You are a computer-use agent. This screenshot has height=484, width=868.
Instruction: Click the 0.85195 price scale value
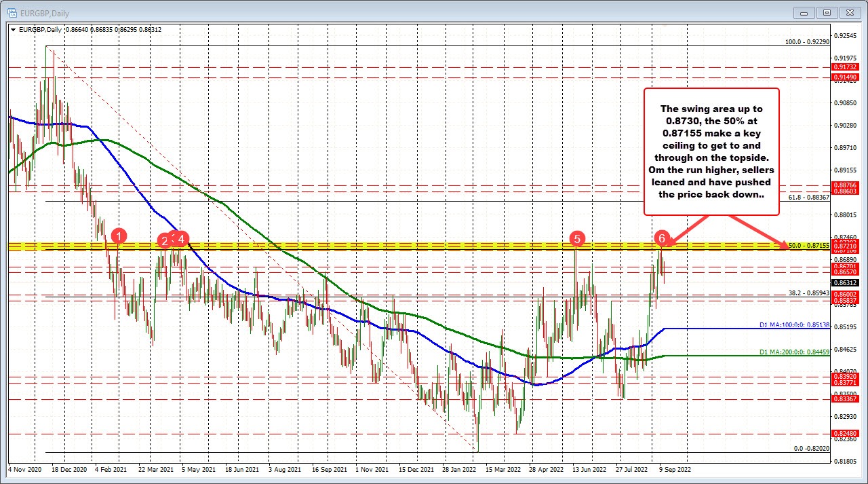846,327
